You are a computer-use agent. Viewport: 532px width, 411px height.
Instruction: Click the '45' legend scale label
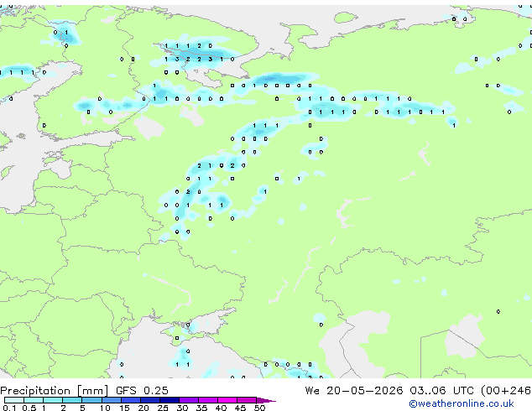240,408
